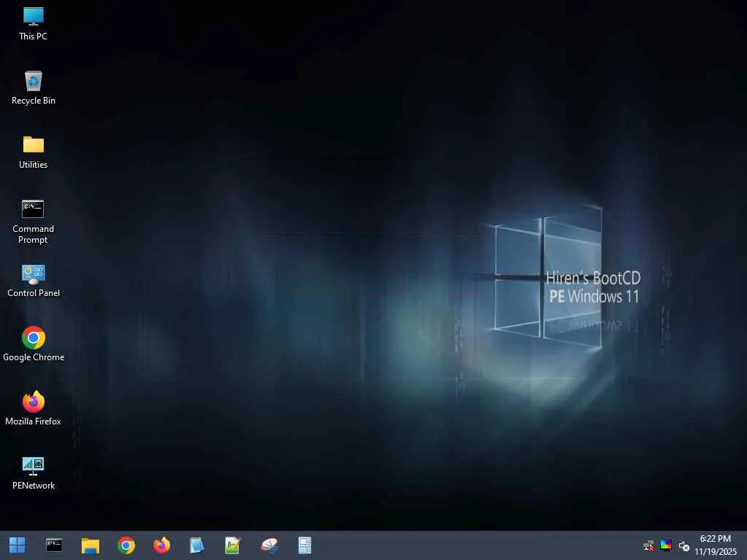Open the green notepad-with-pencil taskbar icon

233,545
